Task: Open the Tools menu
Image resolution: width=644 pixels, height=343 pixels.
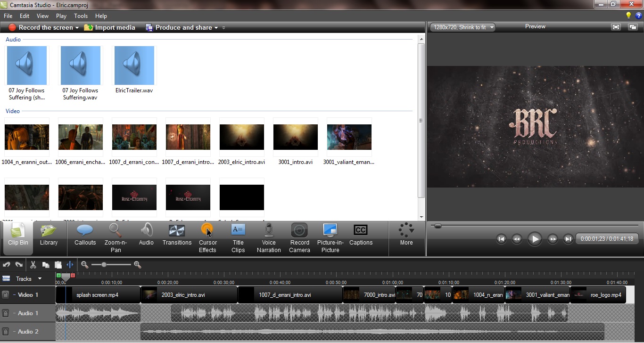Action: point(81,16)
